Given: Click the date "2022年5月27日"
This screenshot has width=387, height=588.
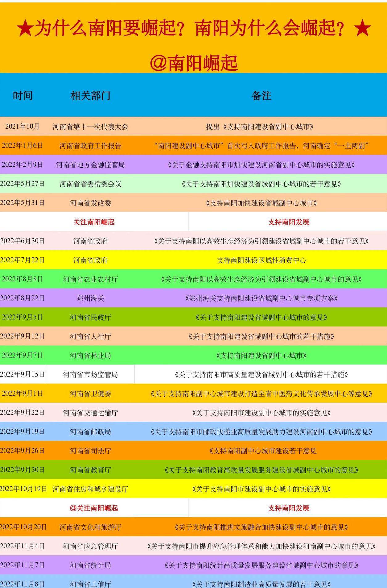Looking at the screenshot, I should point(23,184).
